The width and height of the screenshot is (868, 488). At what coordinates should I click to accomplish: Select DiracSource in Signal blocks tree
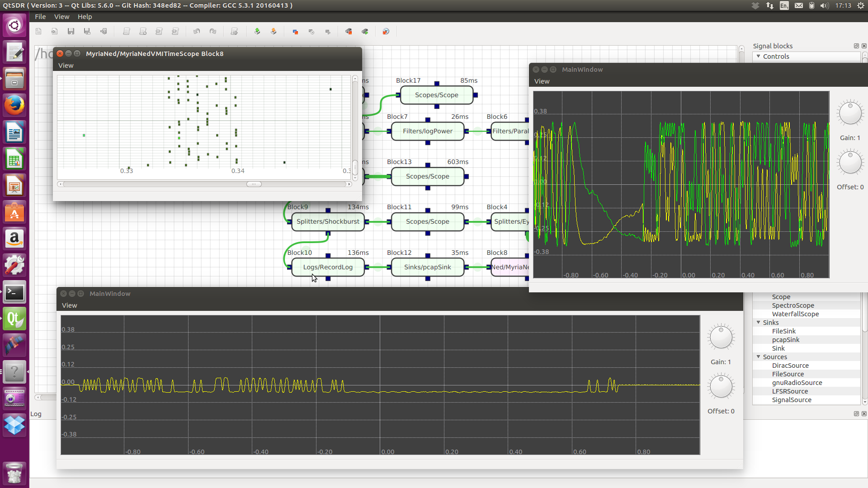pos(790,366)
